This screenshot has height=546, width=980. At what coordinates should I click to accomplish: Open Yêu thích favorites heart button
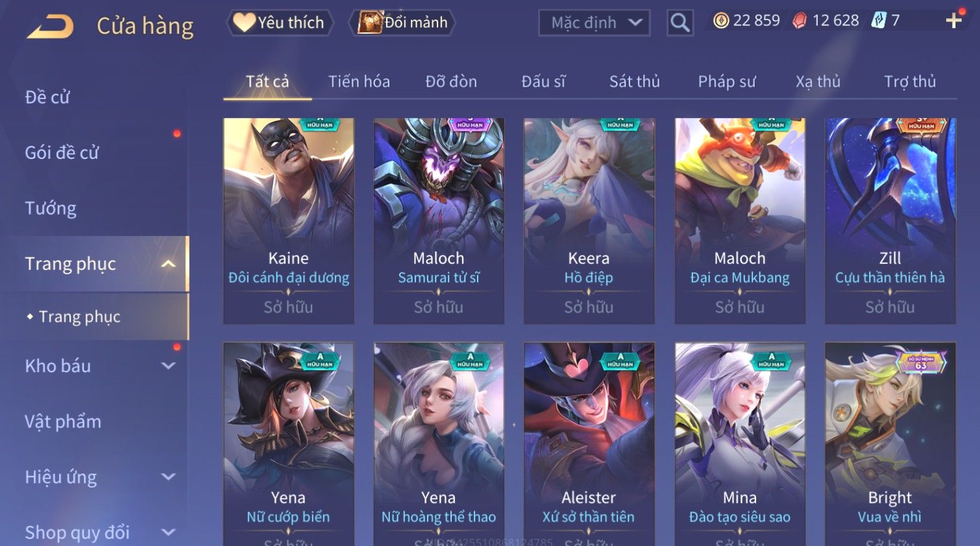(x=280, y=23)
